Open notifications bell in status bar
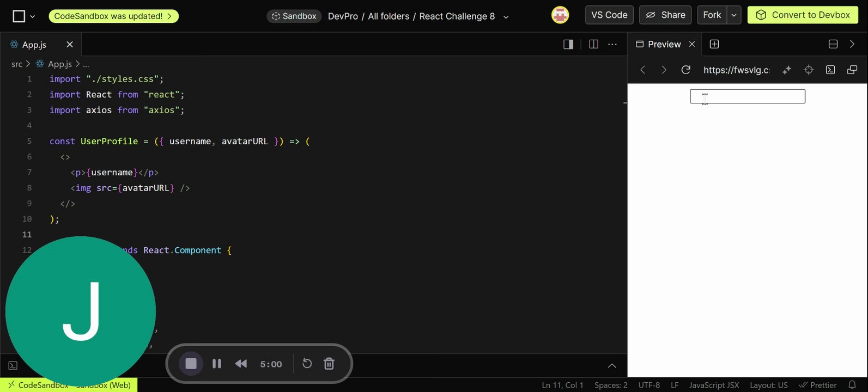The width and height of the screenshot is (868, 392). [x=852, y=385]
